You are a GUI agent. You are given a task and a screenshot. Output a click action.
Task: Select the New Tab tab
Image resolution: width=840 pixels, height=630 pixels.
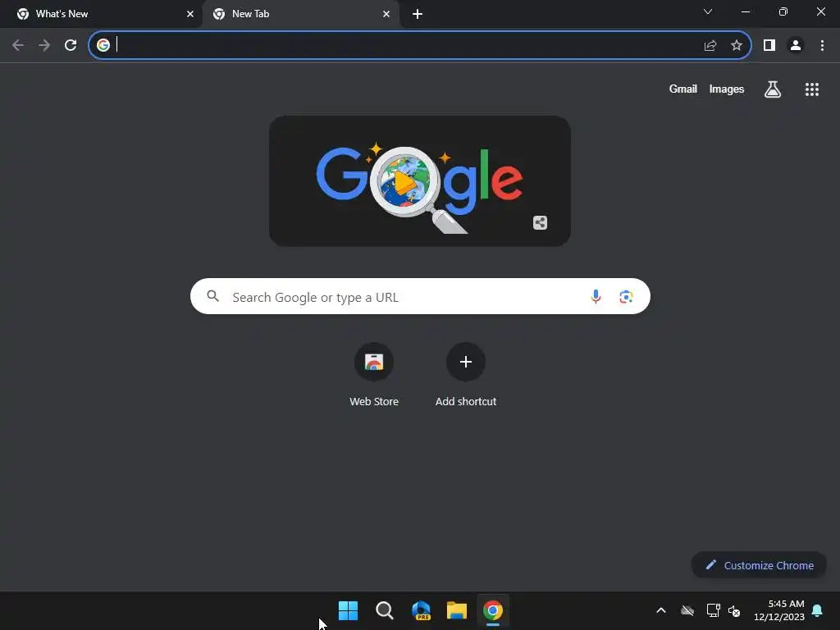pos(300,14)
